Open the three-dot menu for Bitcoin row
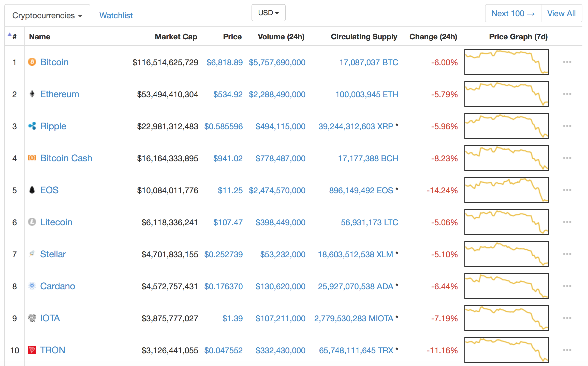Screen dimensions: 588x366 point(567,62)
